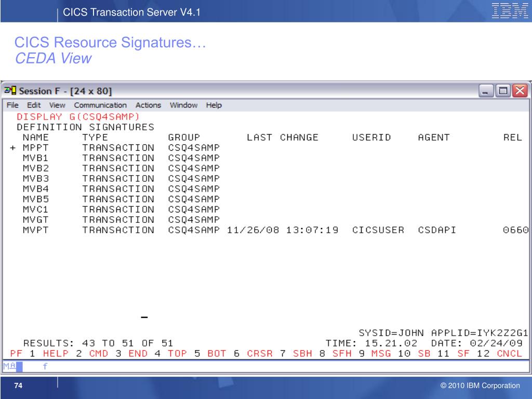532x399 pixels.
Task: Select the MVB4 transaction name
Action: [x=36, y=189]
